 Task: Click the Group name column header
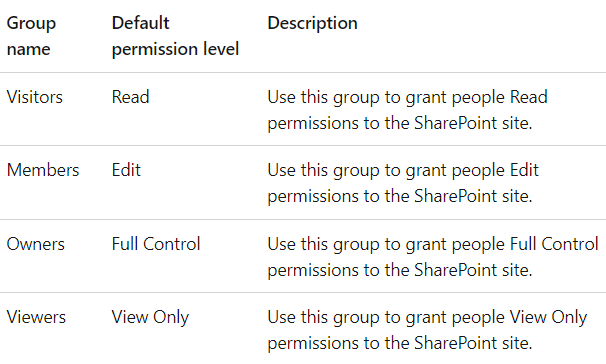click(x=31, y=36)
